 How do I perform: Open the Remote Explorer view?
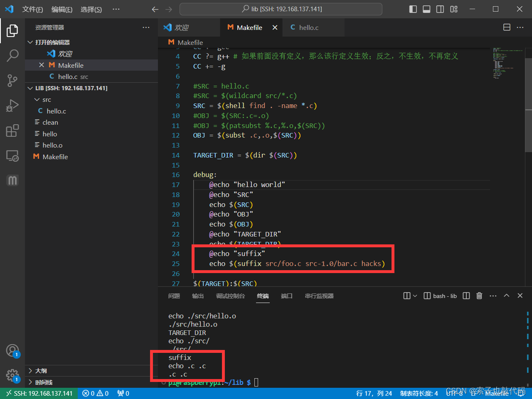[12, 156]
